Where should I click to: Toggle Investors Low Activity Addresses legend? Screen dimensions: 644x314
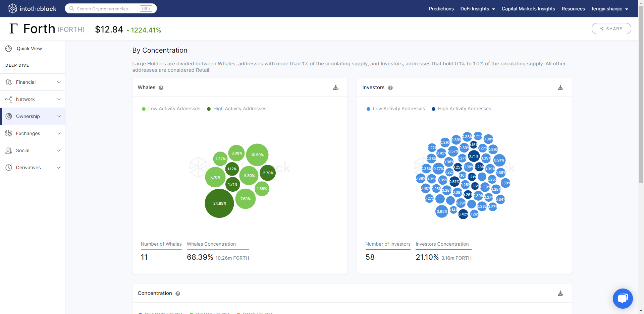coord(396,109)
